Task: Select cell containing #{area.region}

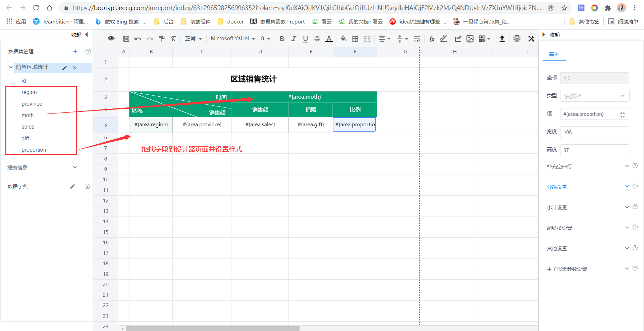Action: [151, 125]
